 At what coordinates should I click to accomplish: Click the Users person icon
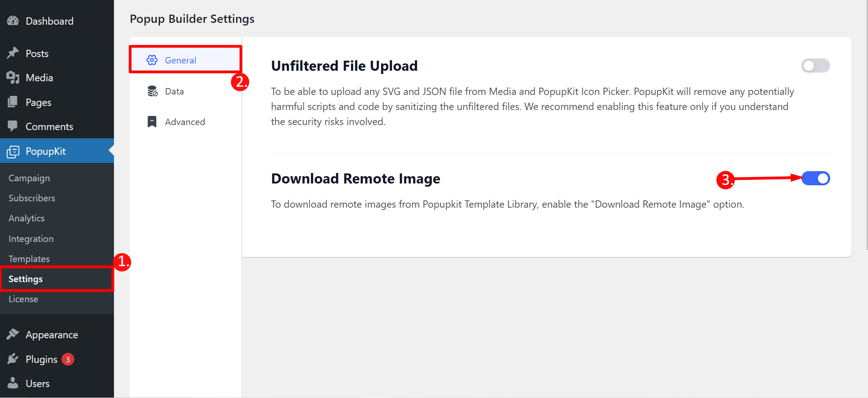tap(13, 383)
